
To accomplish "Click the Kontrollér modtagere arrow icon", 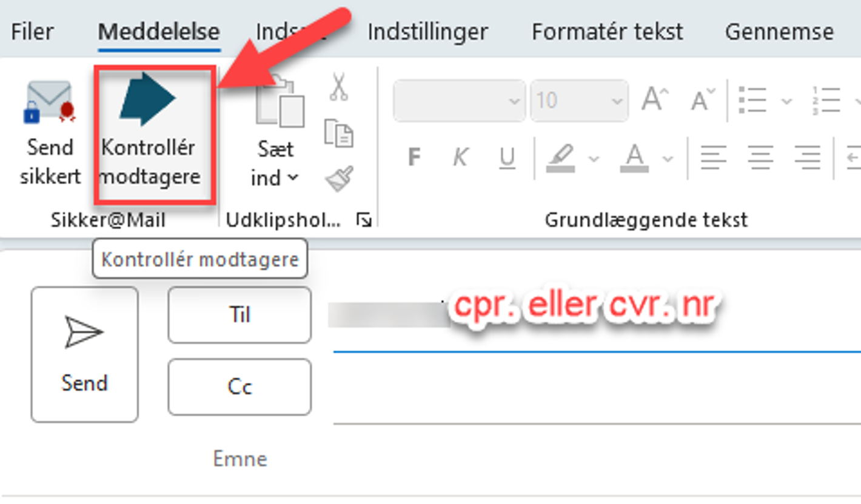I will point(147,99).
